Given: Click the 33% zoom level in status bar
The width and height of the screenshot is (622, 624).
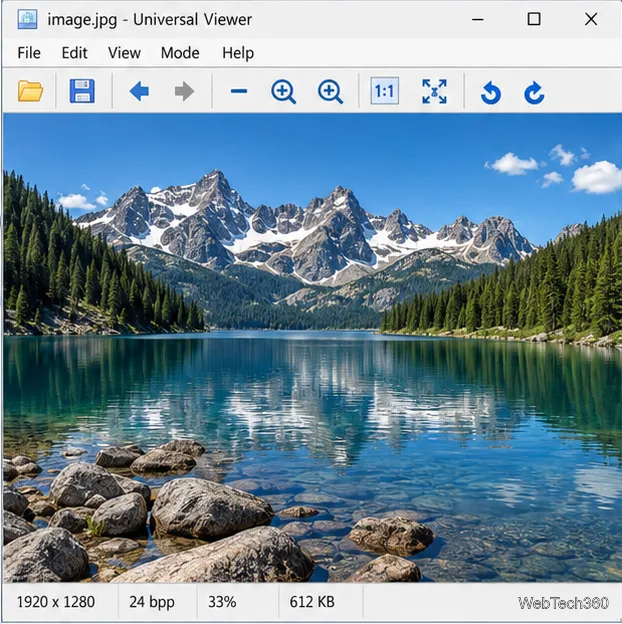Looking at the screenshot, I should [222, 602].
